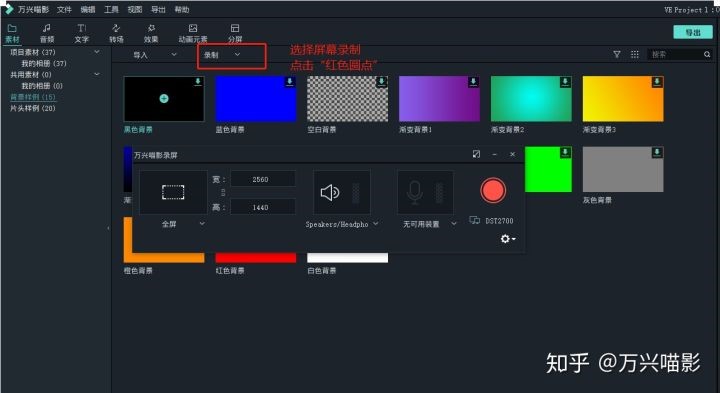This screenshot has height=393, width=720.
Task: Open the filter funnel icon in media toolbar
Action: [617, 54]
